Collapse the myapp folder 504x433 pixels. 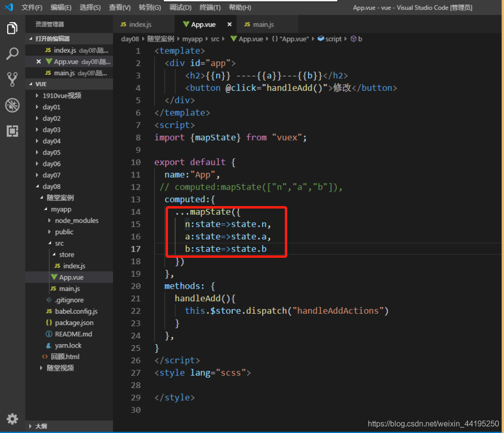(x=69, y=210)
